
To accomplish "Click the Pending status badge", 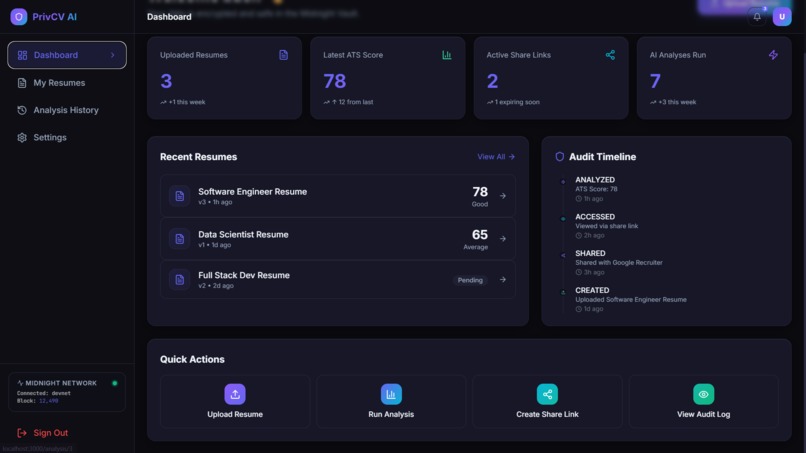I will (470, 280).
